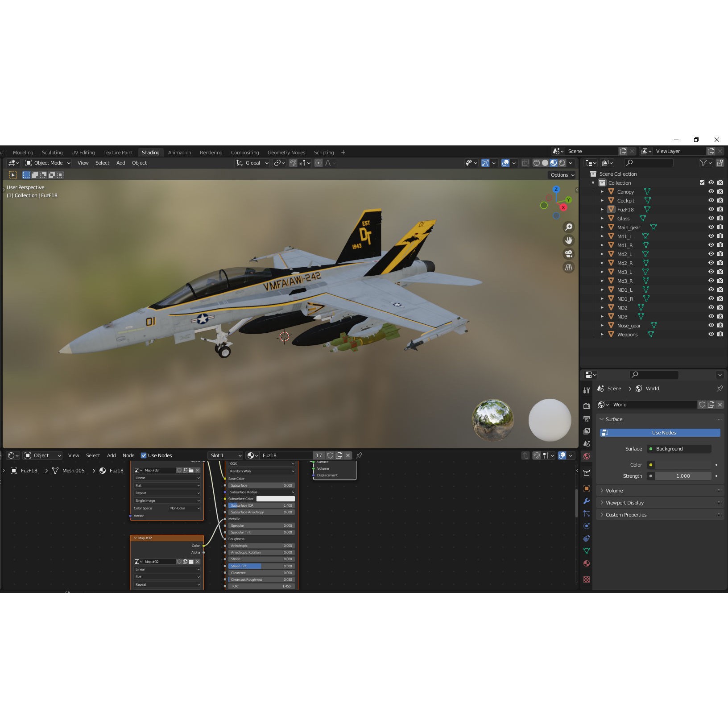
Task: Open the Output Properties printer icon
Action: coord(587,418)
